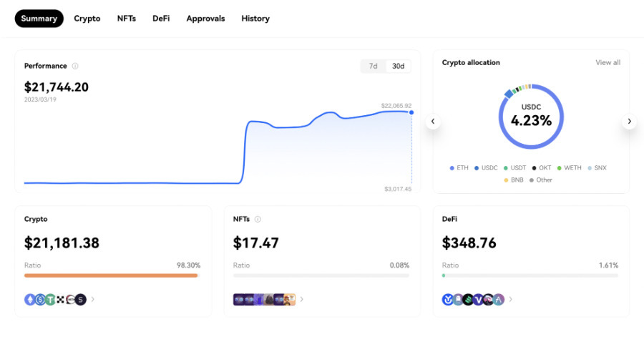Click the chart's latest data point
The height and width of the screenshot is (337, 644).
[411, 112]
